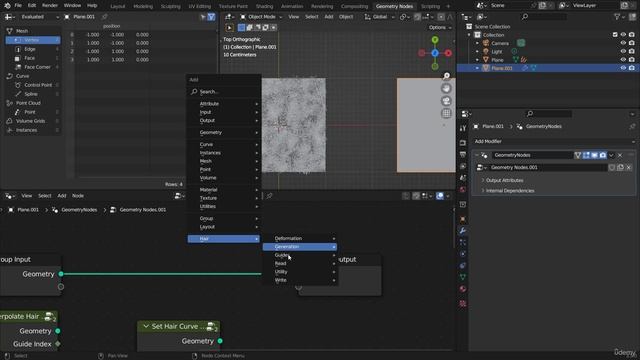Open the Write submenu under Hair

point(300,280)
